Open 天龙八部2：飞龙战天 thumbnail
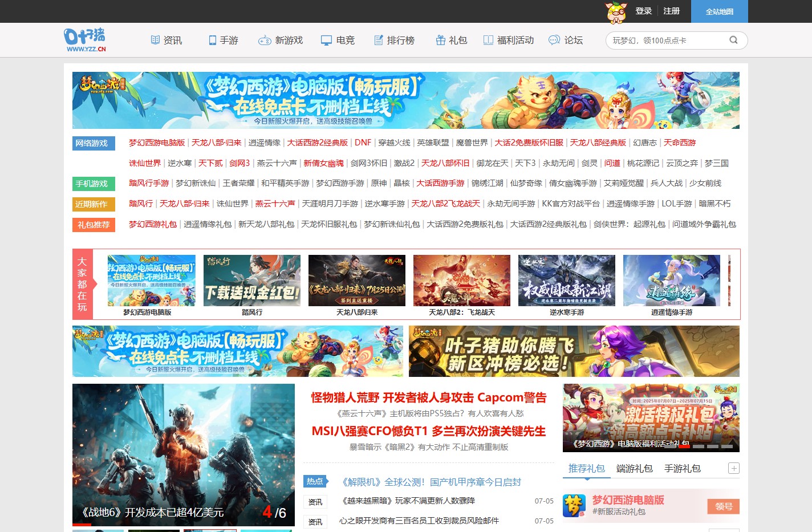This screenshot has width=812, height=532. (462, 281)
